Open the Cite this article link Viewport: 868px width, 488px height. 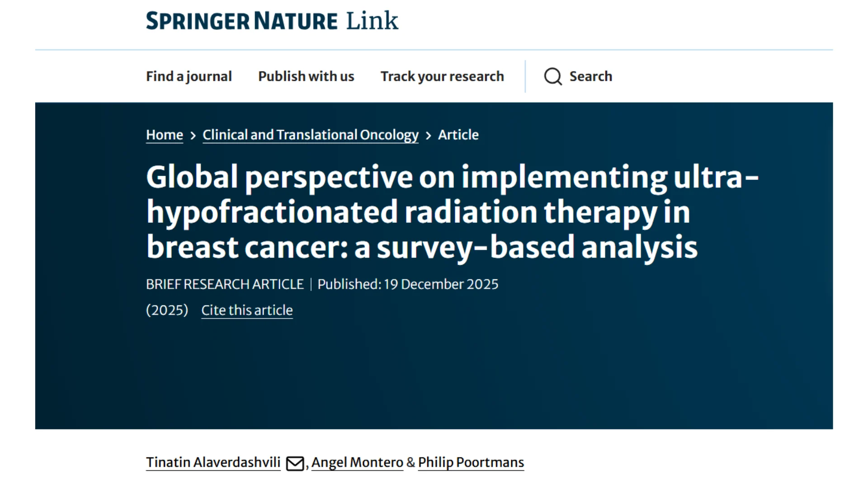pyautogui.click(x=247, y=310)
